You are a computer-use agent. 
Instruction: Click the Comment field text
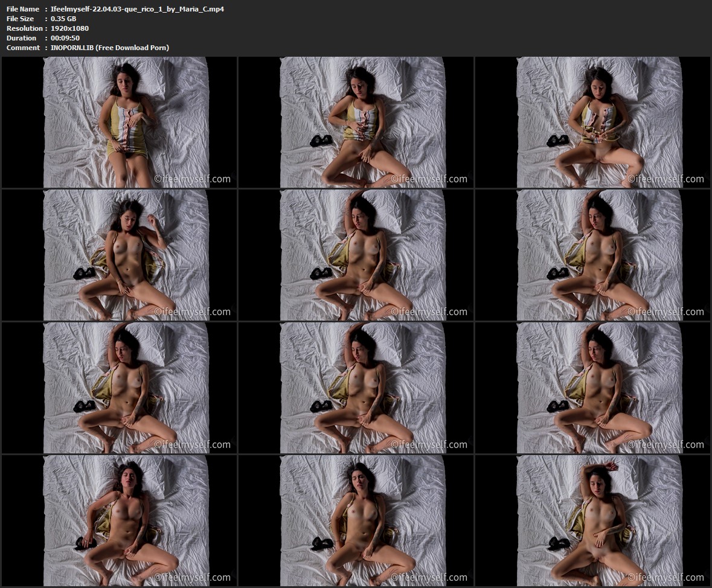(110, 48)
